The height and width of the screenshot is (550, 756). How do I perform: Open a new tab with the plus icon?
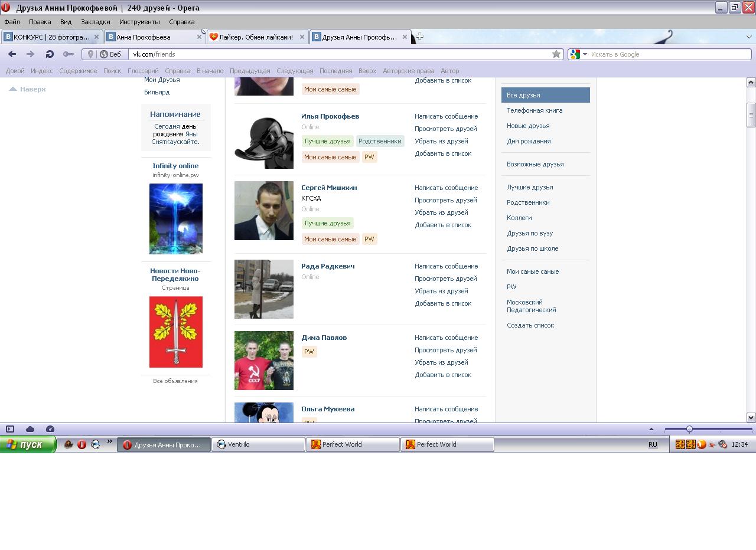(419, 37)
